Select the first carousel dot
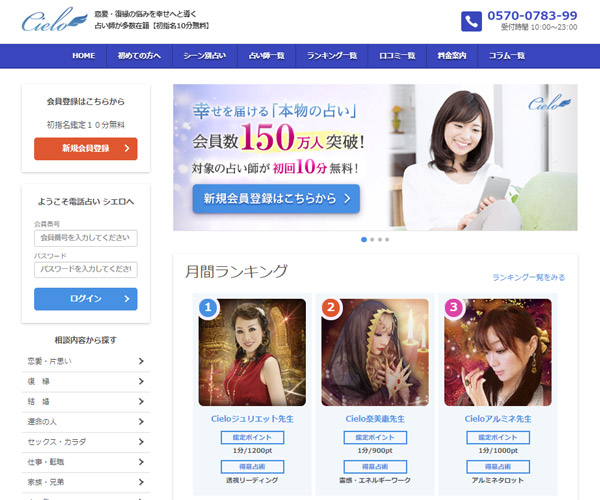 pyautogui.click(x=364, y=239)
